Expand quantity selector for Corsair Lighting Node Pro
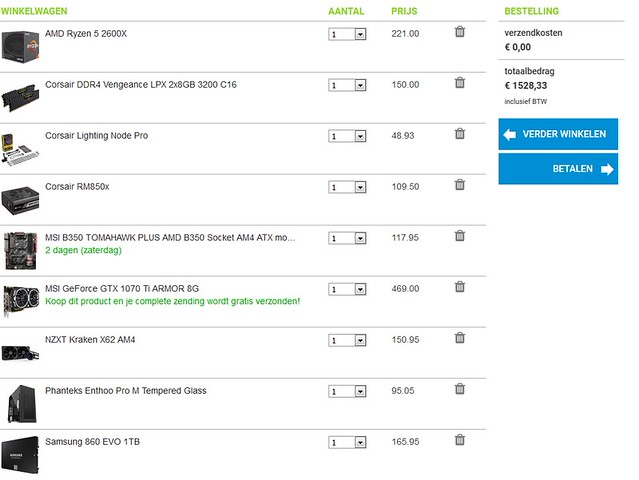 click(347, 136)
